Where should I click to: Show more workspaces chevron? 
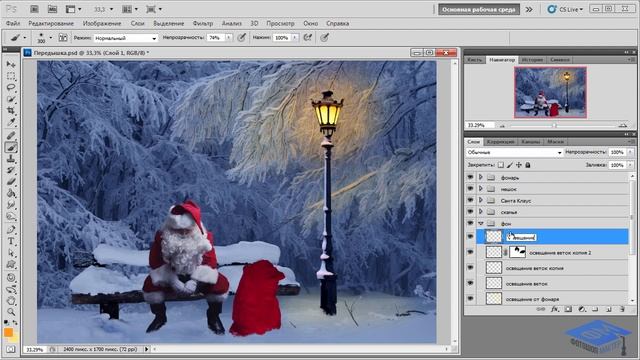click(529, 9)
